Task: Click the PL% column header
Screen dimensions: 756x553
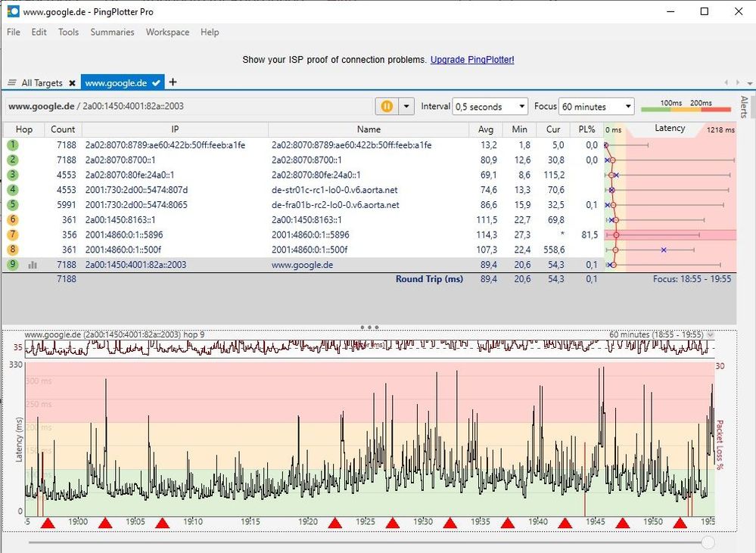Action: [586, 129]
